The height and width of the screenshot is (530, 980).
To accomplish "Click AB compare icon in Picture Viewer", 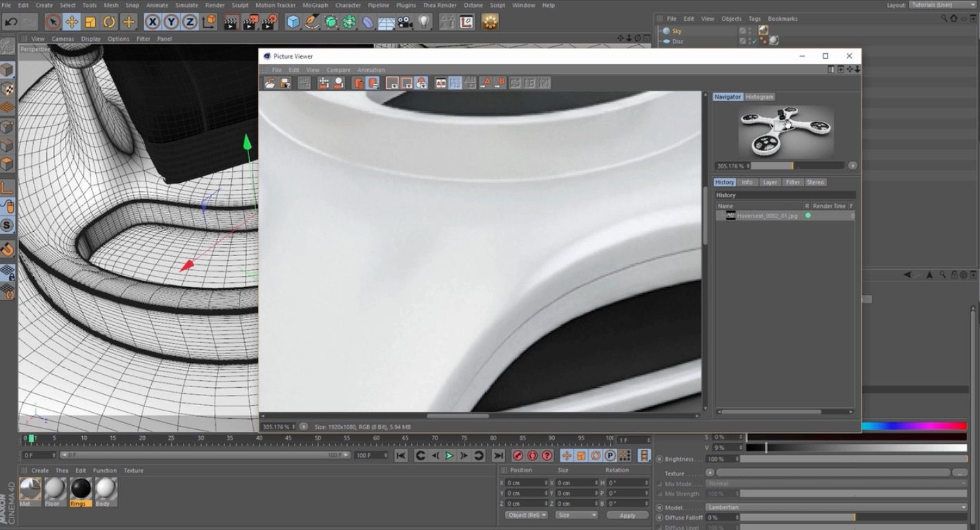I will tap(441, 83).
